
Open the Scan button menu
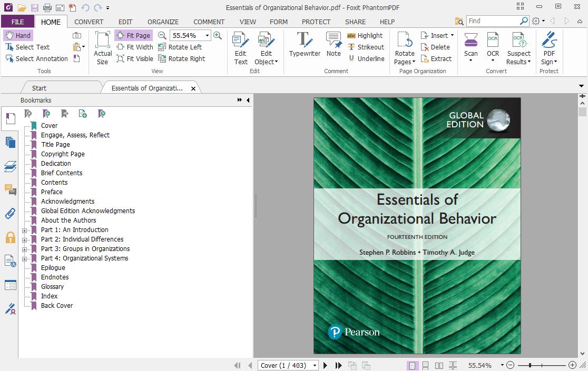471,48
